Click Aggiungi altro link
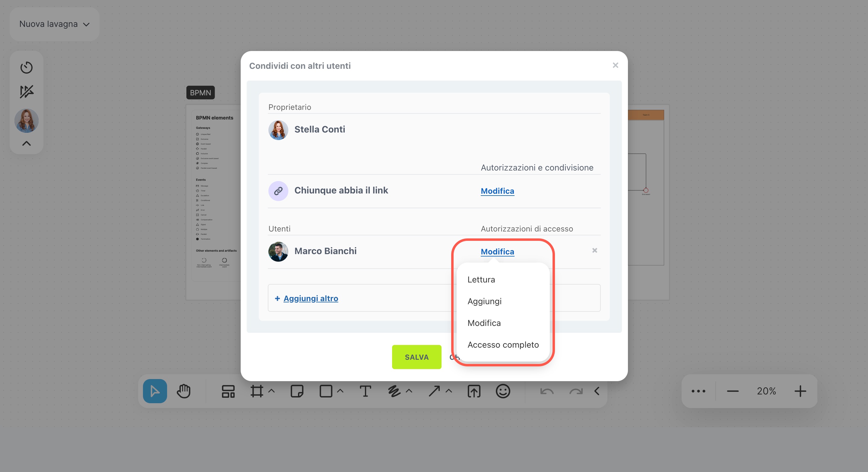The image size is (868, 472). tap(310, 298)
